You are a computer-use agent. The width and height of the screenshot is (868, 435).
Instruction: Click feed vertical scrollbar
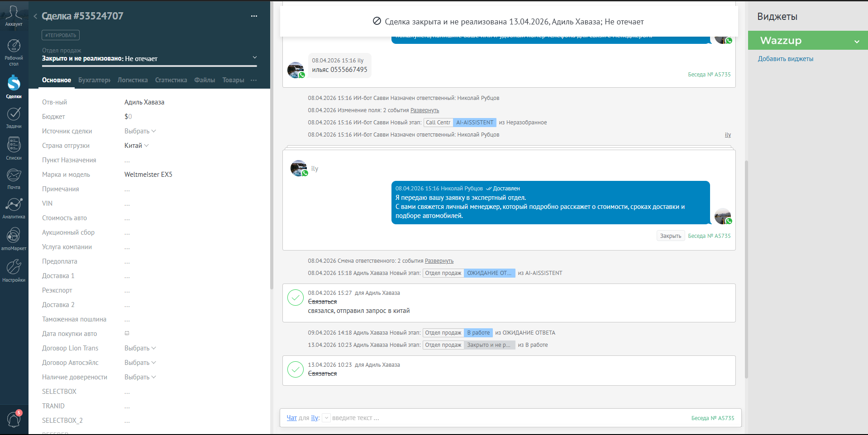click(x=746, y=269)
